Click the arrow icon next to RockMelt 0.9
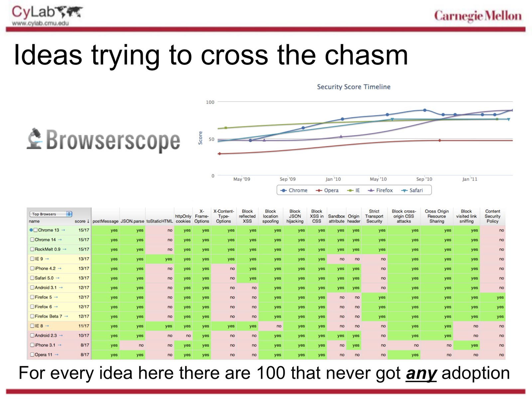 tap(65, 249)
